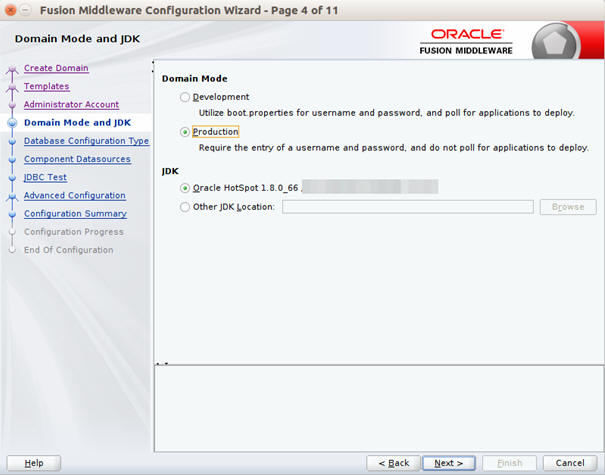This screenshot has height=476, width=605.
Task: Click the Component Datasources step marker icon
Action: [12, 159]
